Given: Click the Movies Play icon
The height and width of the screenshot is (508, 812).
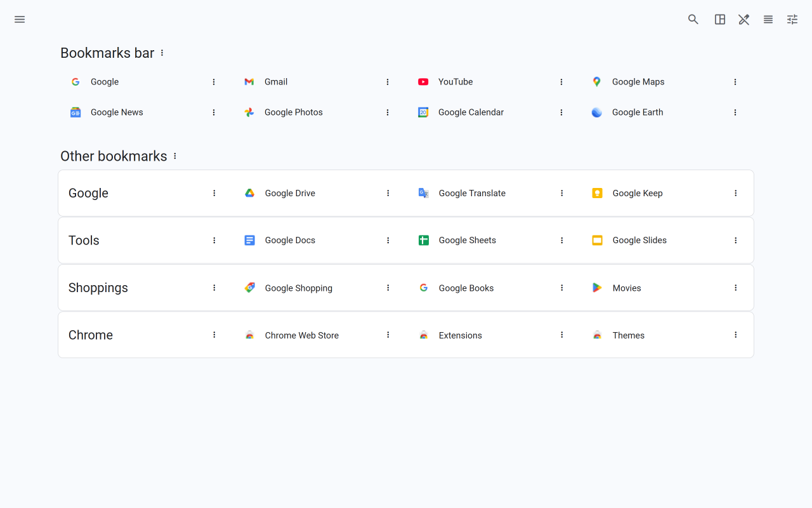Looking at the screenshot, I should tap(598, 288).
